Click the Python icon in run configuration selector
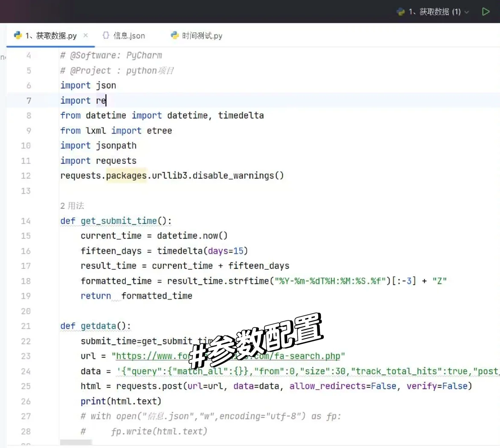The image size is (500, 448). [x=401, y=12]
